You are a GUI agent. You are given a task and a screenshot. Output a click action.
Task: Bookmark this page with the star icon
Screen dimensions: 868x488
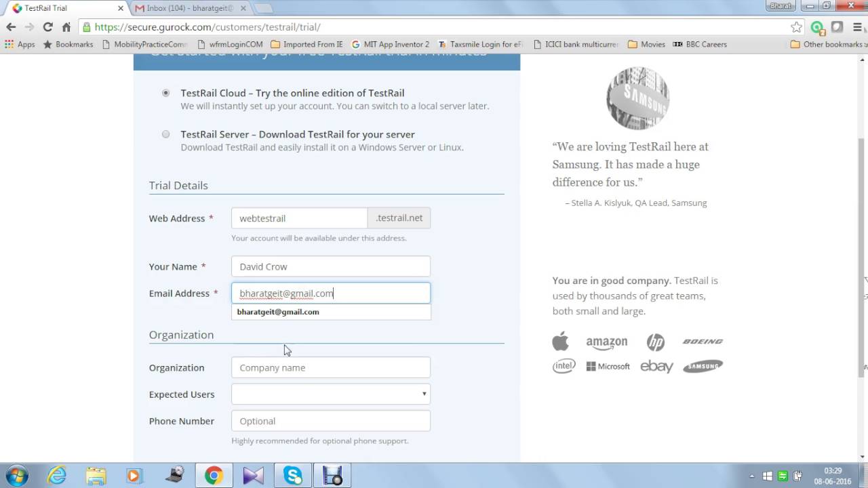(796, 27)
